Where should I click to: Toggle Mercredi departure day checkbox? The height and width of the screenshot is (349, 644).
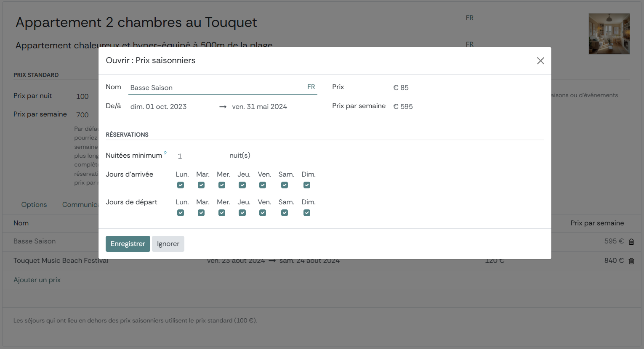coord(222,213)
